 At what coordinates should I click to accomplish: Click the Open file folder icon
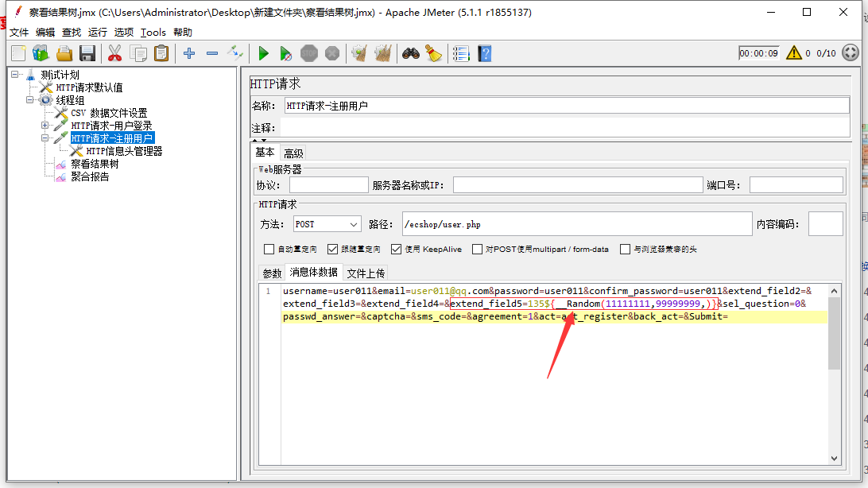64,54
